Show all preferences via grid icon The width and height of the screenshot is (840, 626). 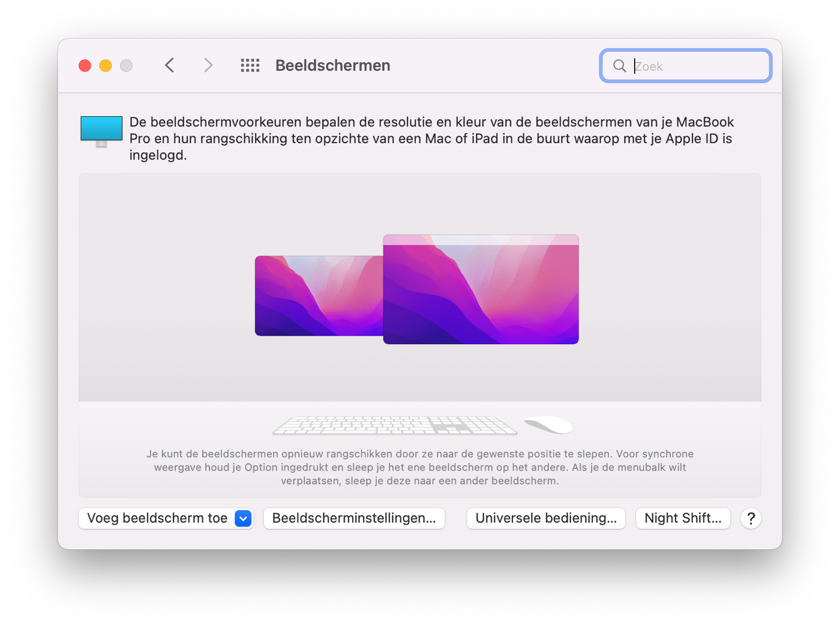pos(250,65)
